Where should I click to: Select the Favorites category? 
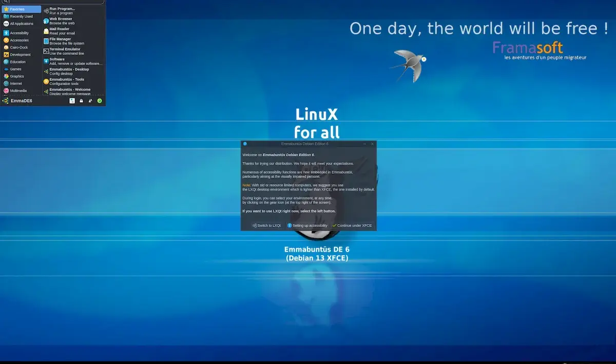click(x=22, y=9)
